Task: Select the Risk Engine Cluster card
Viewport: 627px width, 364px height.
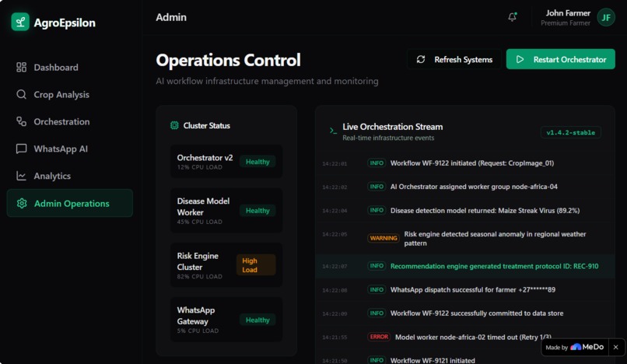Action: point(226,264)
